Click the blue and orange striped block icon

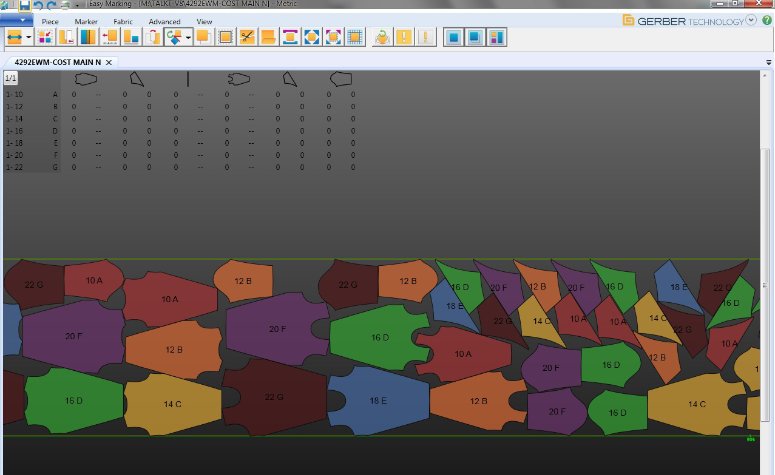pyautogui.click(x=88, y=37)
